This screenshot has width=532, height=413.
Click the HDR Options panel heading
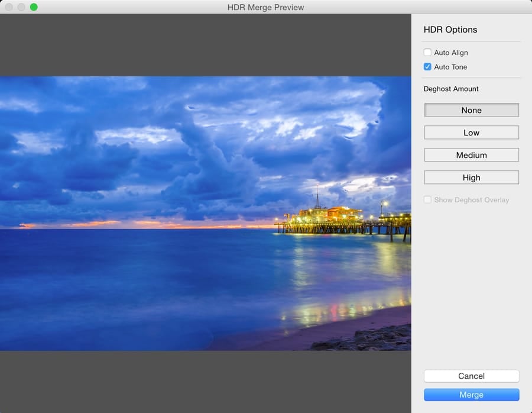(450, 30)
